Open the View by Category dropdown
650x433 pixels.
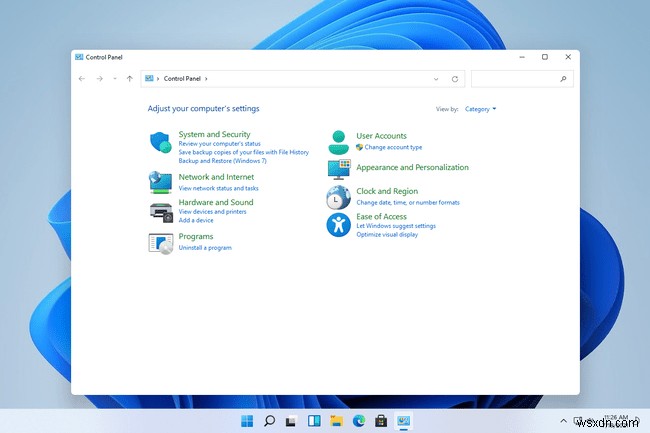[x=480, y=109]
